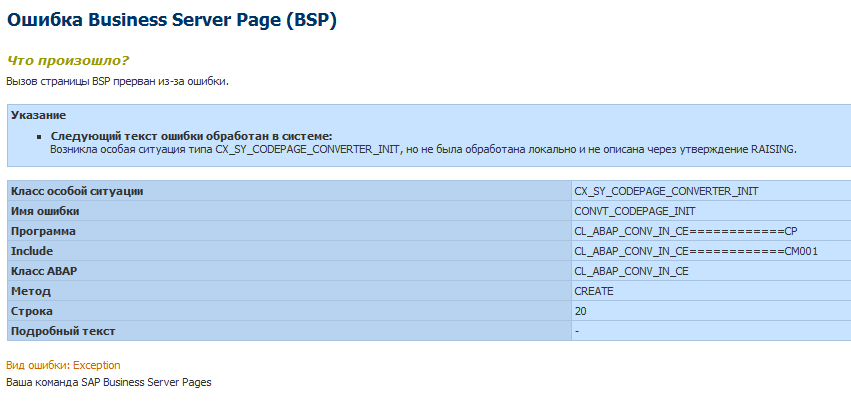851x412 pixels.
Task: Click the 'Подробный текст' label cell
Action: [289, 331]
